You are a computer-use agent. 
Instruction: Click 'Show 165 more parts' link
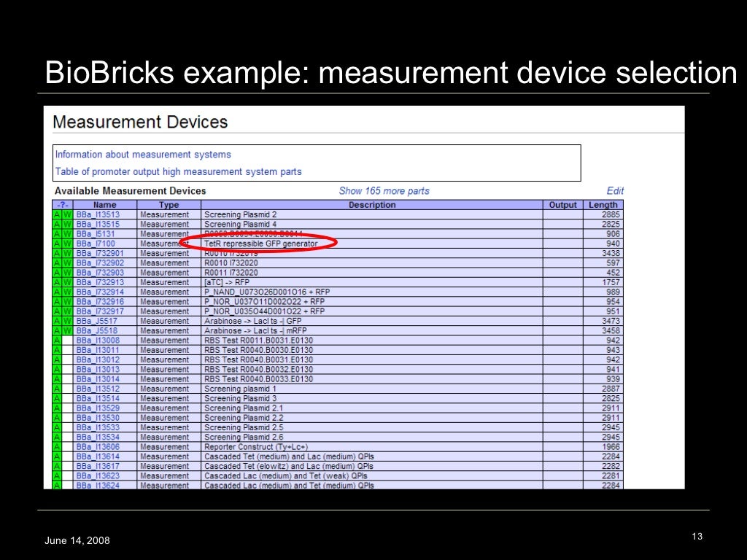[384, 191]
